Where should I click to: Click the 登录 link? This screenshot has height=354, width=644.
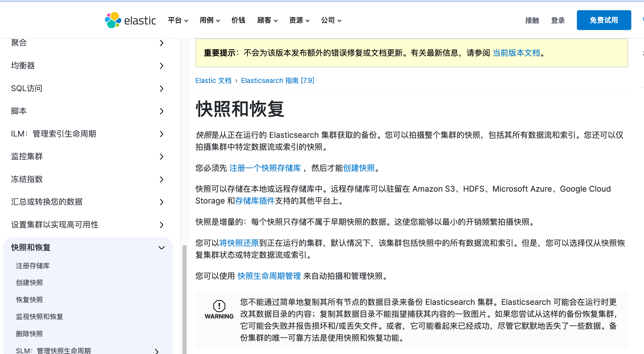(557, 20)
